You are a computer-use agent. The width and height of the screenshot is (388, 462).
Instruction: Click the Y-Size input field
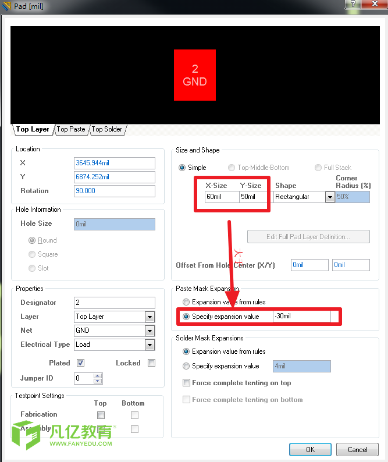[253, 197]
